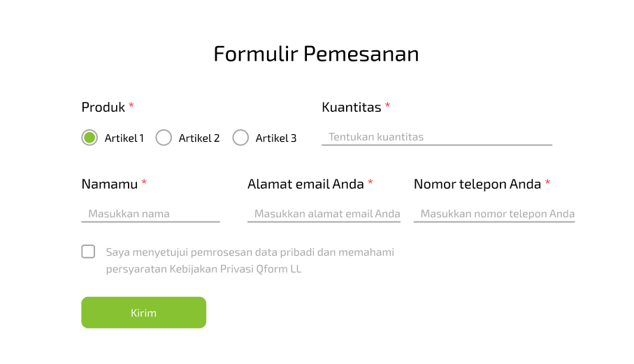Click the asterisk next to Nomor telepon Anda
The image size is (634, 364).
tap(548, 183)
